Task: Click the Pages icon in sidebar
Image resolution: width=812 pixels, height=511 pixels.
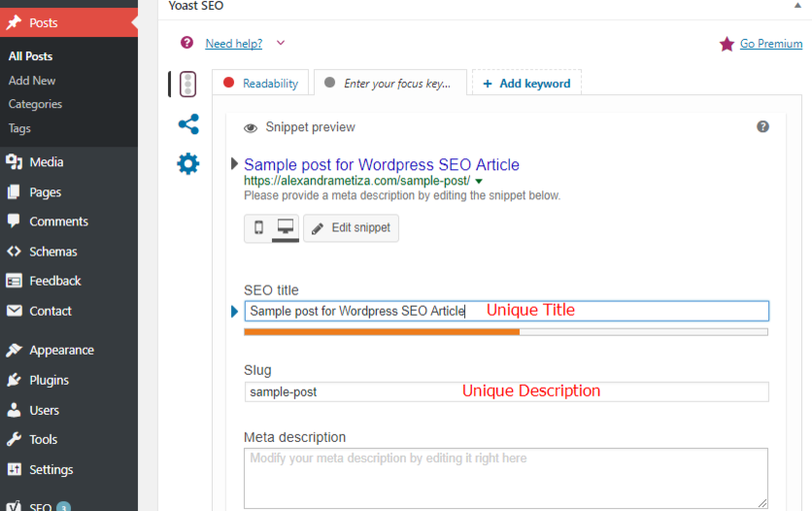Action: [14, 192]
